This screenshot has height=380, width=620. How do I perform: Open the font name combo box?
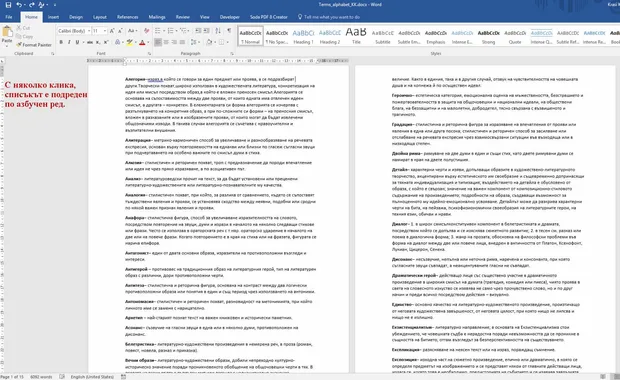pos(74,31)
